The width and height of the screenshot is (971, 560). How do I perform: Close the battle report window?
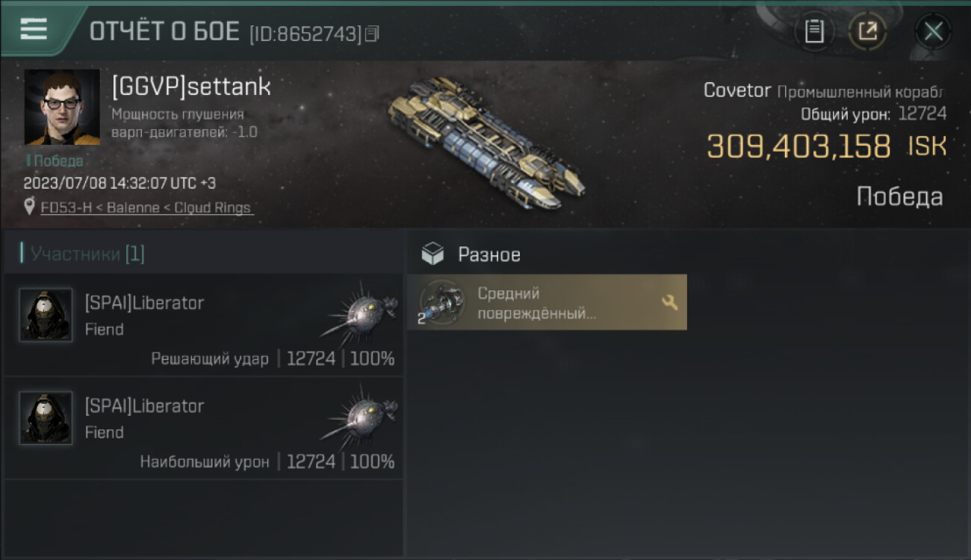point(933,31)
